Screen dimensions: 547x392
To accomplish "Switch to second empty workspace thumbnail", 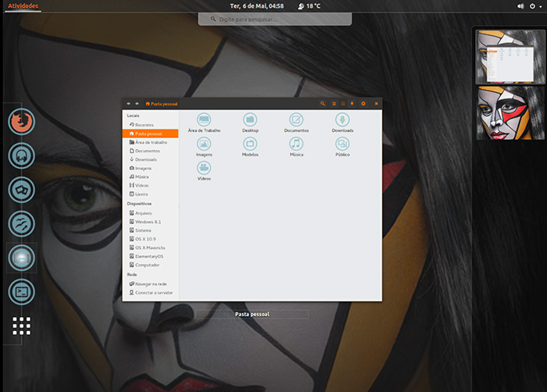I will 510,113.
